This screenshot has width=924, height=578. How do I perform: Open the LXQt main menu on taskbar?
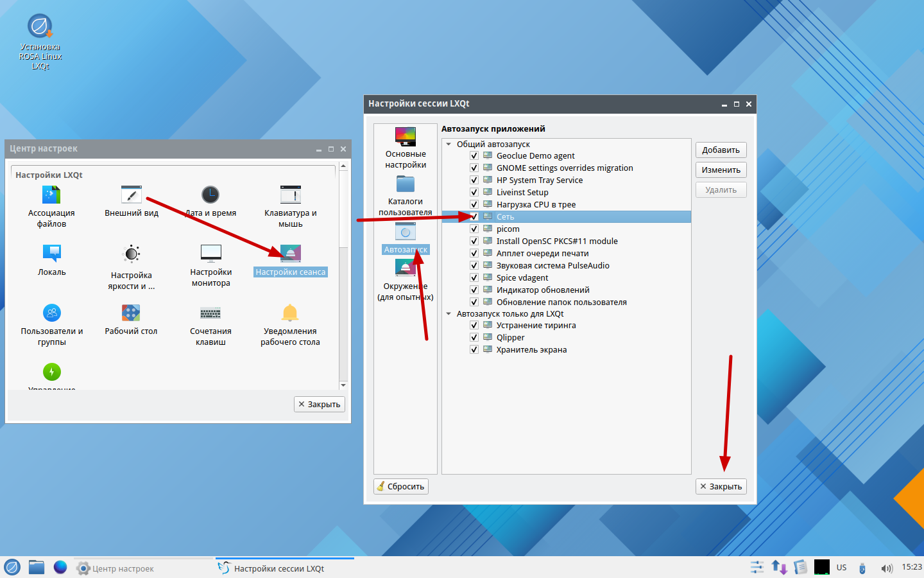[12, 568]
